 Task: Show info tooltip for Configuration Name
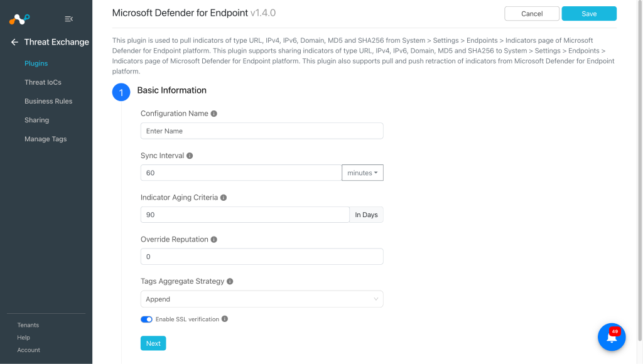point(214,114)
